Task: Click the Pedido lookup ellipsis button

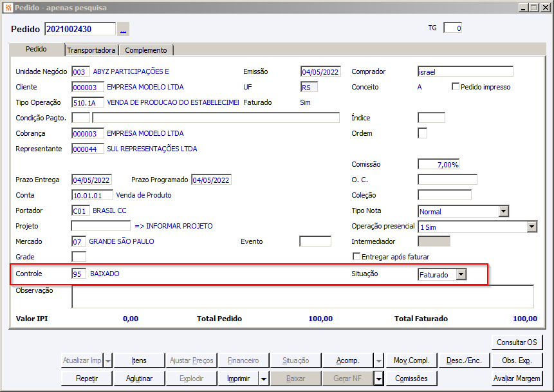Action: (x=123, y=29)
